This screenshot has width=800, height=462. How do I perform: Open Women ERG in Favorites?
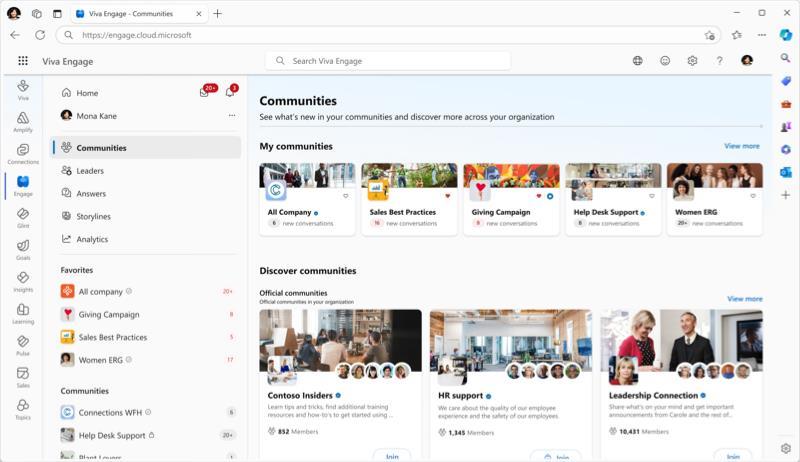(101, 360)
